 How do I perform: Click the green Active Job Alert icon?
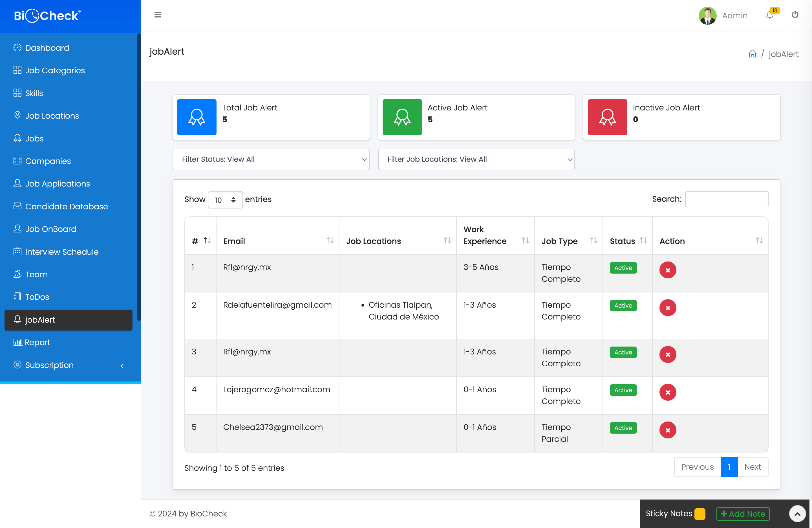point(402,117)
